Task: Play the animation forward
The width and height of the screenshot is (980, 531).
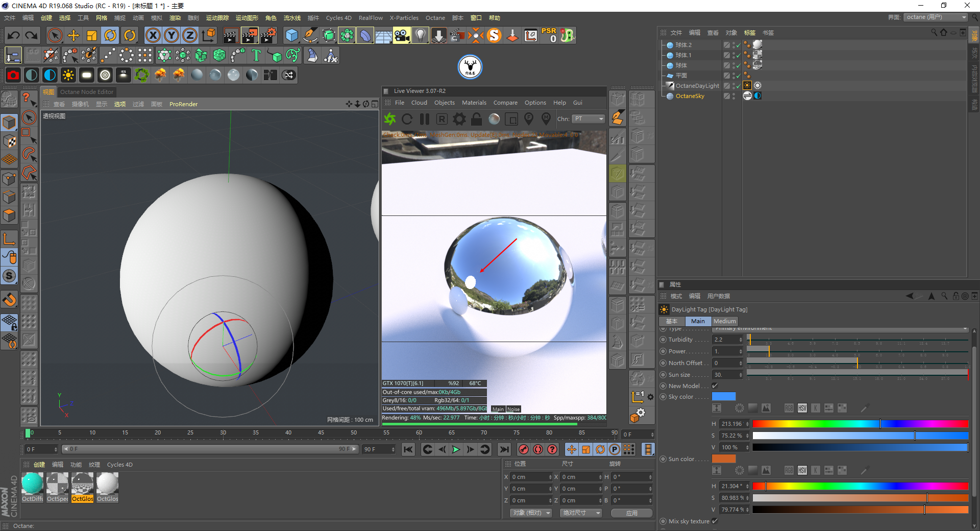Action: 456,449
